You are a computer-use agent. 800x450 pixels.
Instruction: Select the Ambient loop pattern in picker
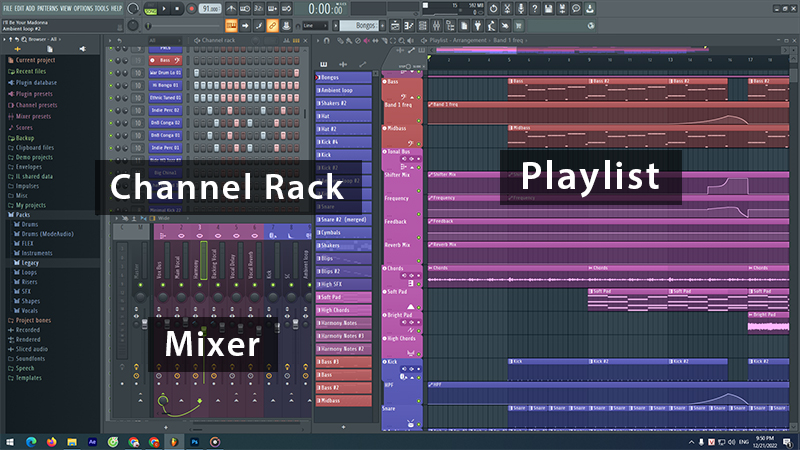tap(343, 90)
